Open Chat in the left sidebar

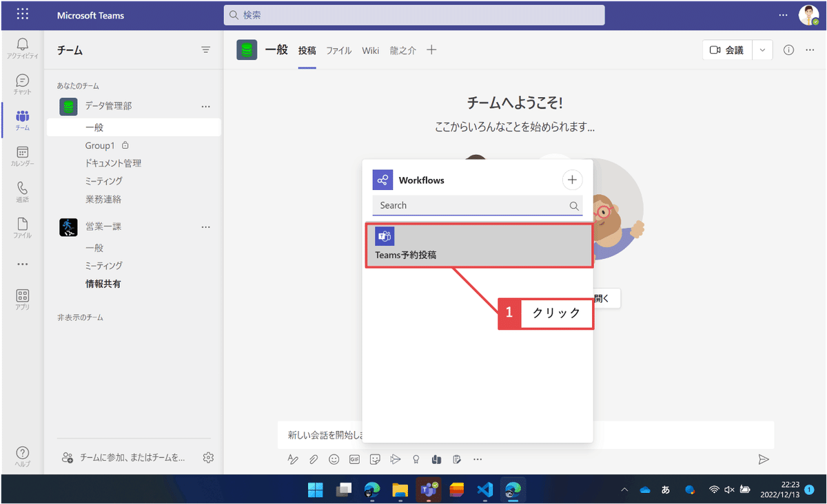pyautogui.click(x=23, y=85)
